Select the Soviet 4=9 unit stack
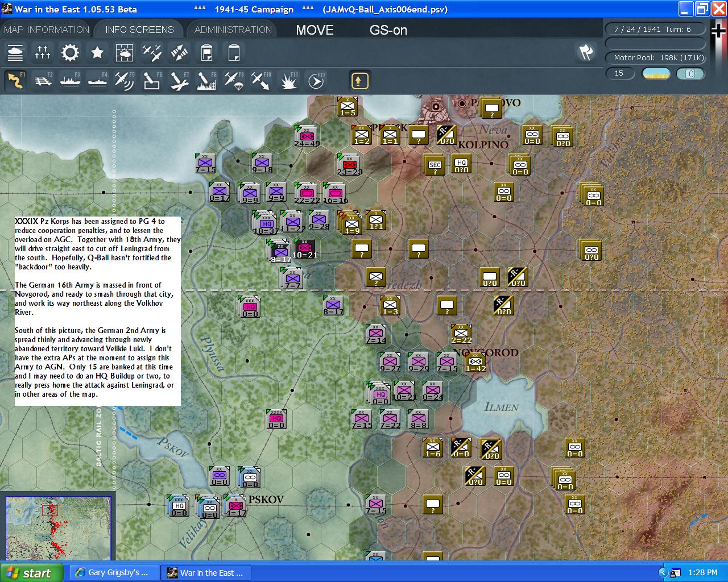The width and height of the screenshot is (728, 582). pos(351,223)
